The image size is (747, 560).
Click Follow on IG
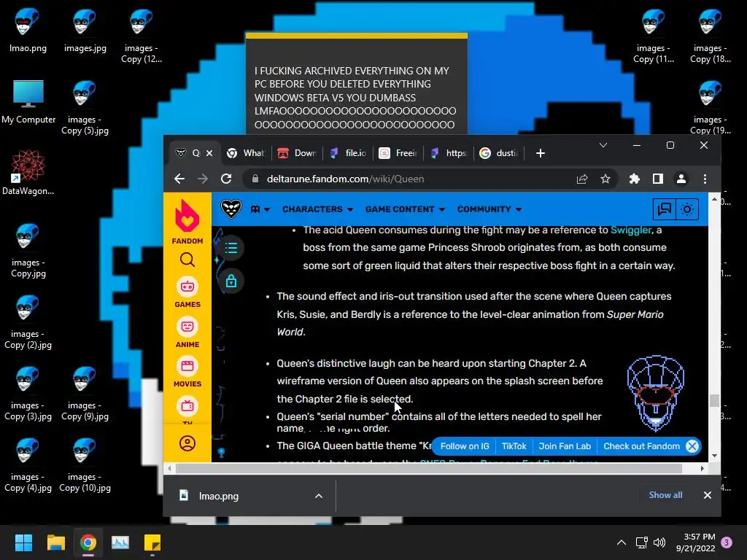(465, 446)
